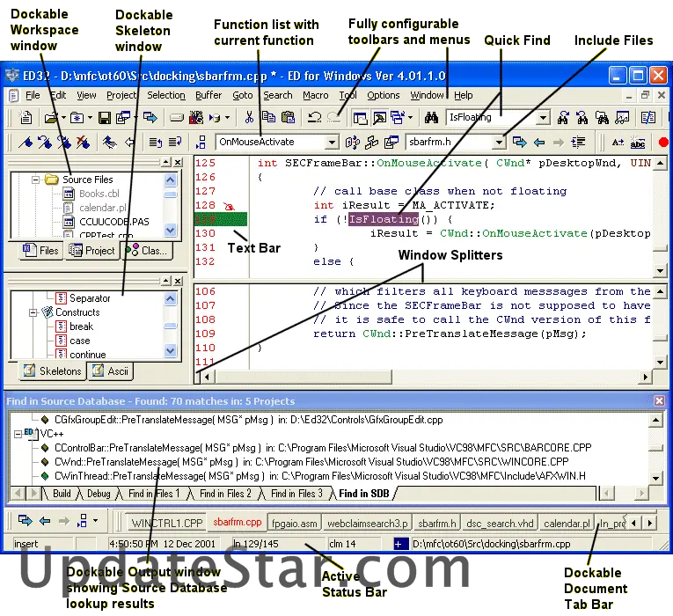Select CCUUCODE.PAS in Source Files tree
Screen dimensions: 673x616
click(114, 222)
